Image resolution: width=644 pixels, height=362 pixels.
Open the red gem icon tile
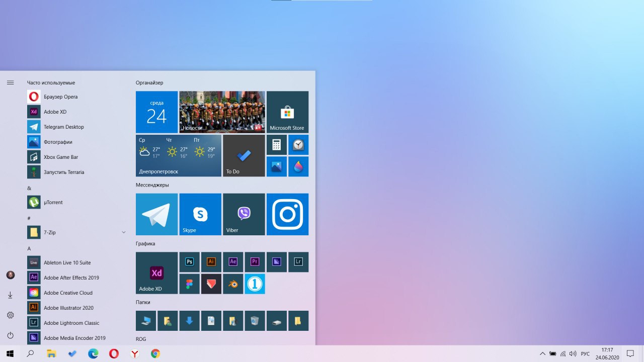click(211, 284)
